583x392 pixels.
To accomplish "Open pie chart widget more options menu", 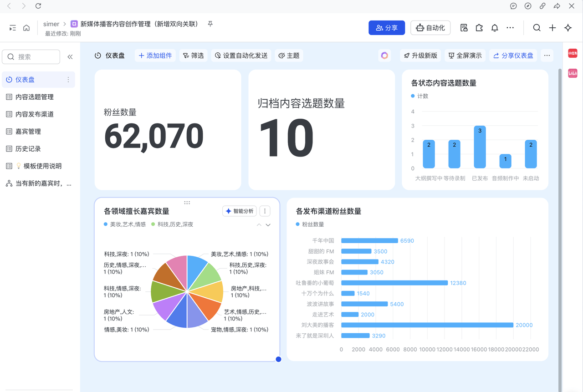I will [x=265, y=211].
